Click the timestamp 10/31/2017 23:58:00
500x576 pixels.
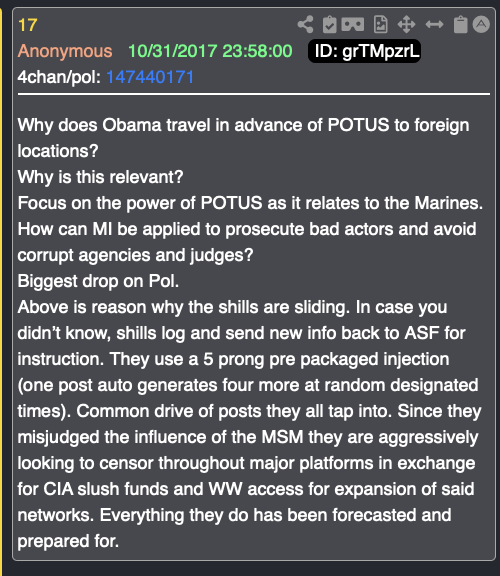click(x=210, y=51)
